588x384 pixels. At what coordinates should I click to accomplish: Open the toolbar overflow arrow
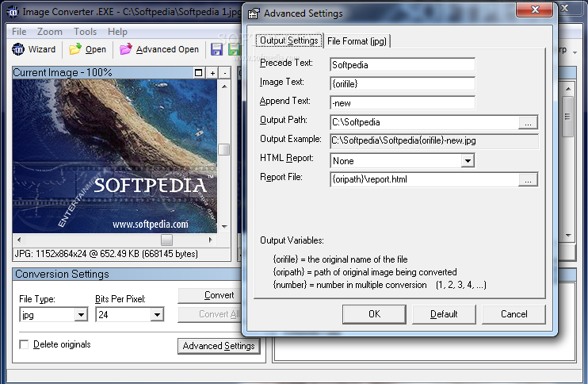click(x=575, y=52)
